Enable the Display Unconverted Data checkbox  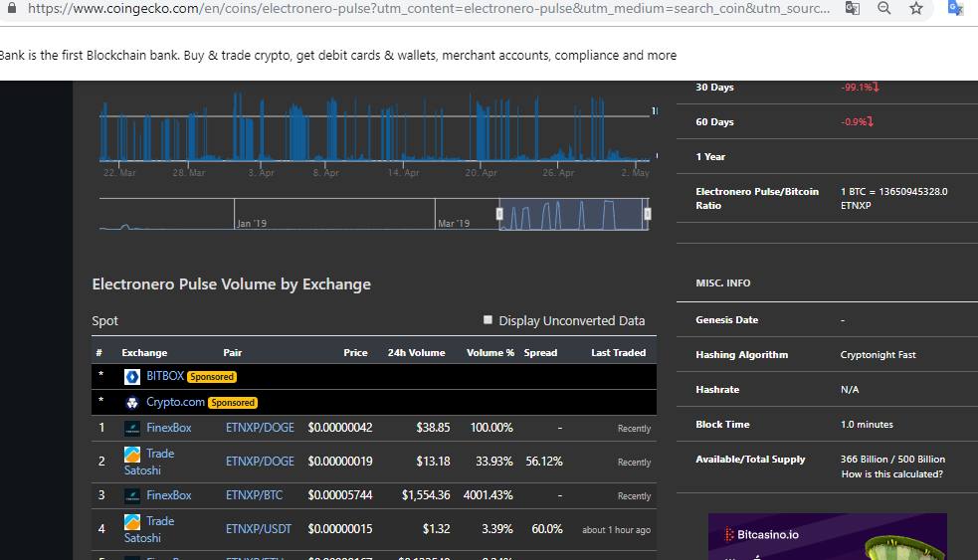coord(489,320)
